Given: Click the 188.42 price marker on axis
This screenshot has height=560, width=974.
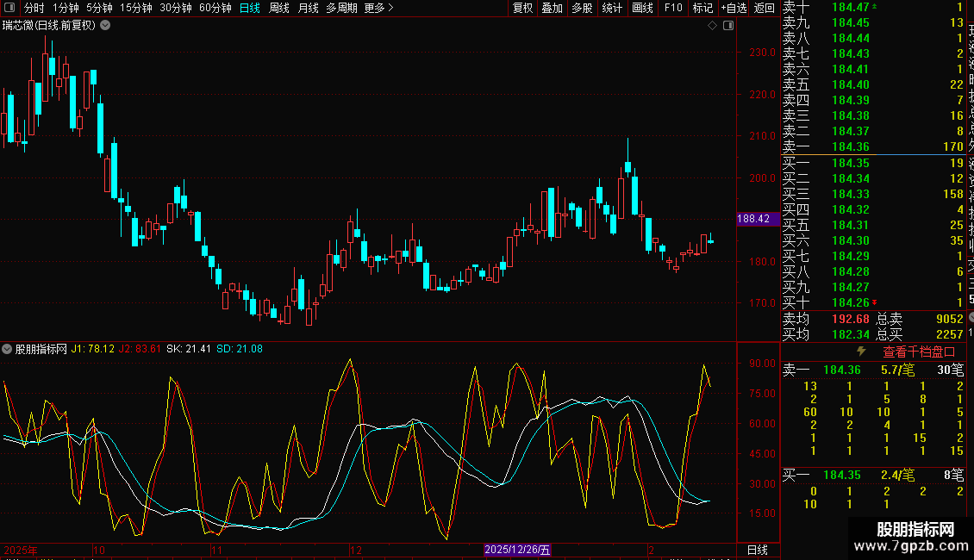Looking at the screenshot, I should (753, 219).
